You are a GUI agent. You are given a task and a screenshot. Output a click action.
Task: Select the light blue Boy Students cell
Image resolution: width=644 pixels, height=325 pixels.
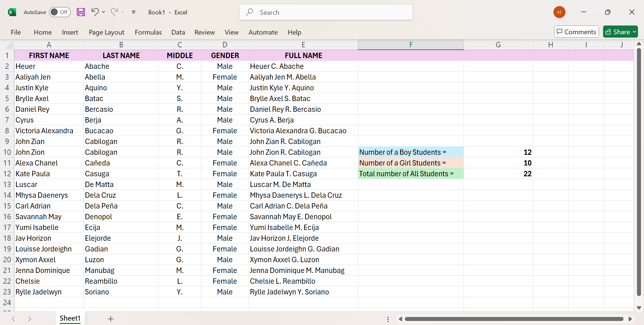pos(411,152)
